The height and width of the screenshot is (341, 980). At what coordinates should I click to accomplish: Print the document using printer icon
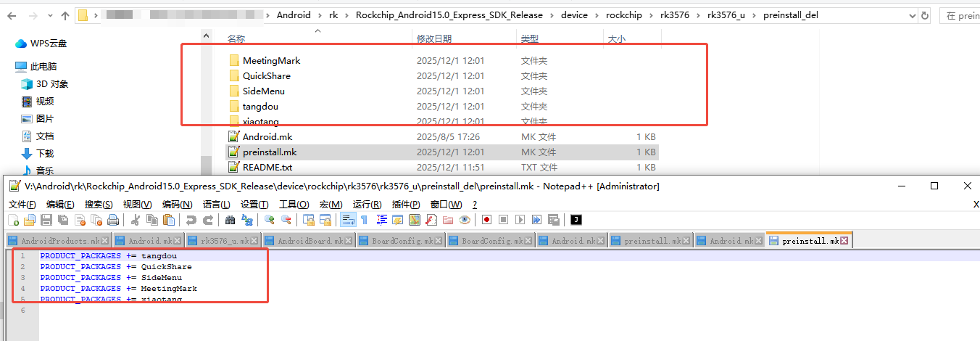113,220
